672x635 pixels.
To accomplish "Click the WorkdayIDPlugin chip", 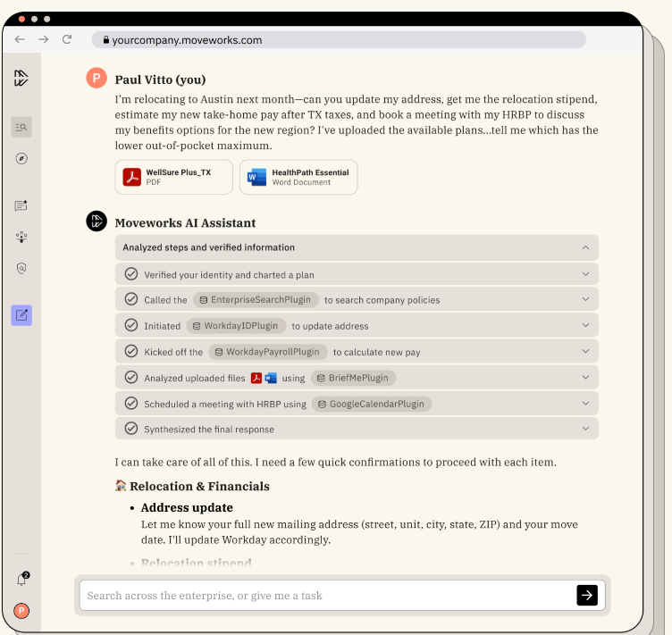I will click(x=236, y=326).
